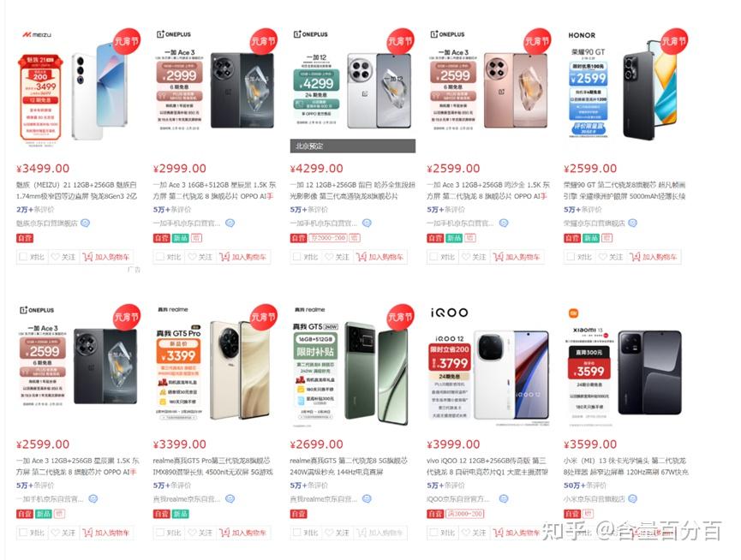741x560 pixels.
Task: Click heart follow icon under ¥2999 OnePlus Ace 3
Action: click(192, 257)
